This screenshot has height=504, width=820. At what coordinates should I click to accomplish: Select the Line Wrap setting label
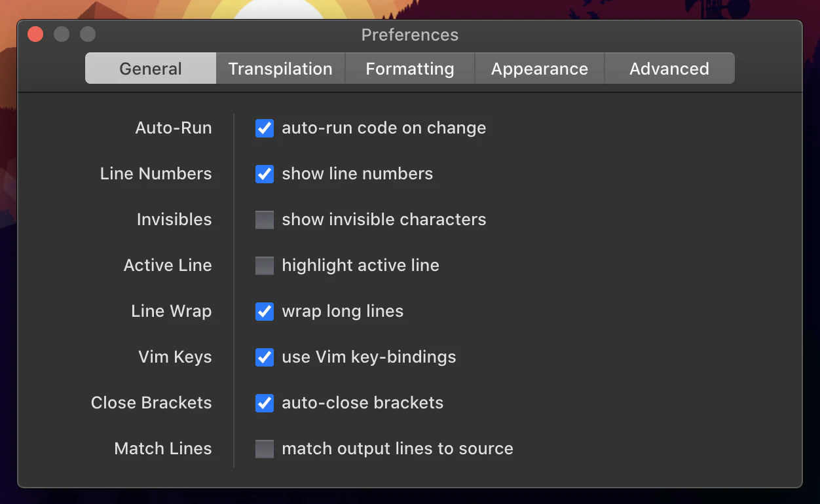tap(172, 311)
